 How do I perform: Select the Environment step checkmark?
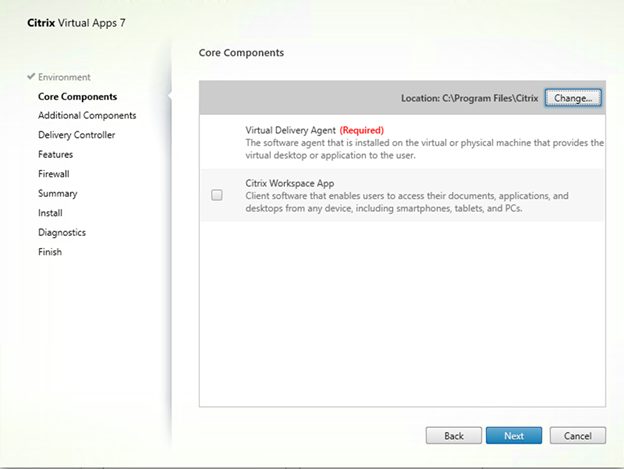(x=31, y=76)
